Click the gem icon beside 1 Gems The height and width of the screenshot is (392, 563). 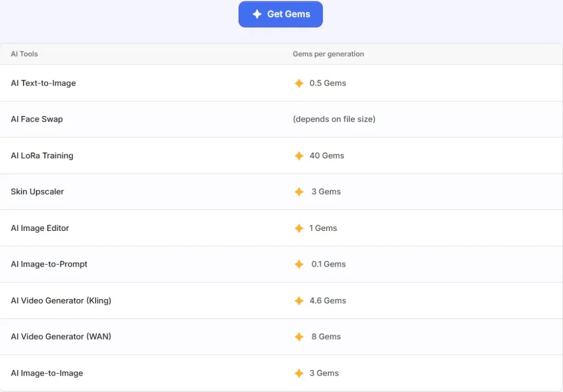pyautogui.click(x=299, y=228)
